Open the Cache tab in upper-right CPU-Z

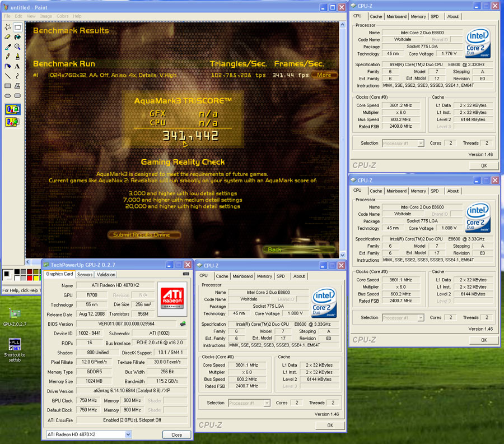(375, 16)
